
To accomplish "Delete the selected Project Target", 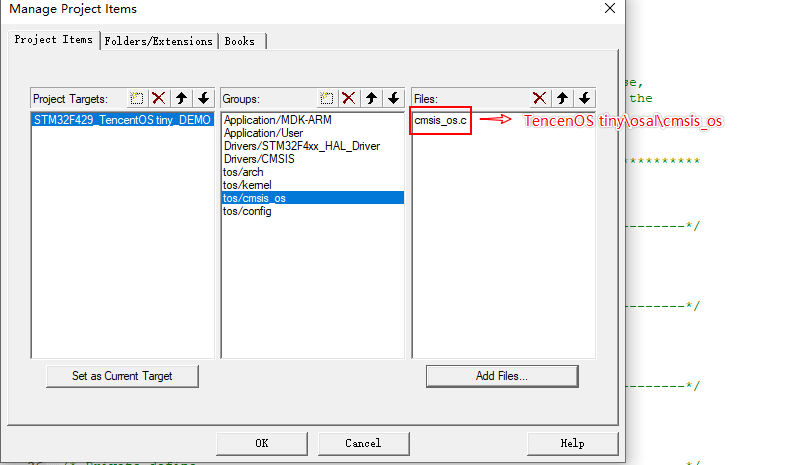I will (x=159, y=98).
